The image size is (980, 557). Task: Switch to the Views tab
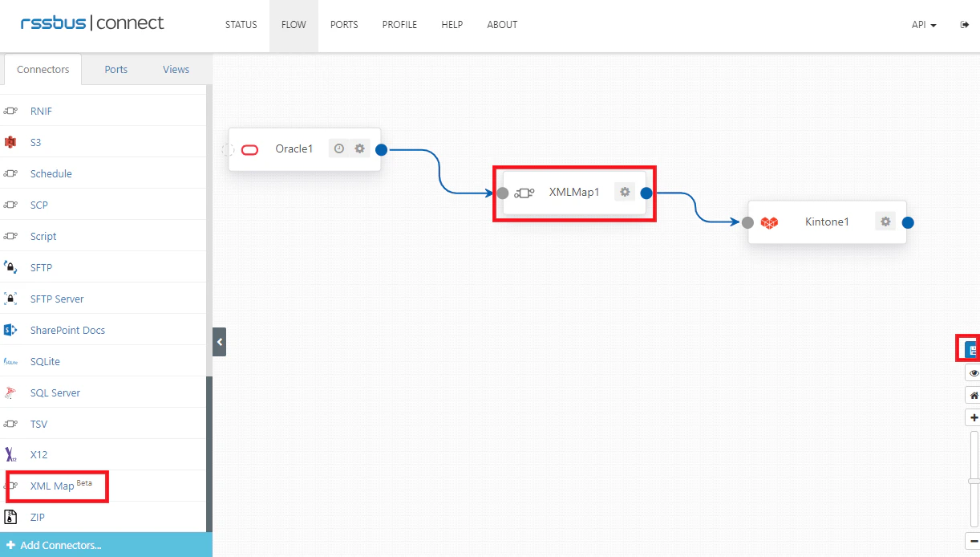coord(176,70)
